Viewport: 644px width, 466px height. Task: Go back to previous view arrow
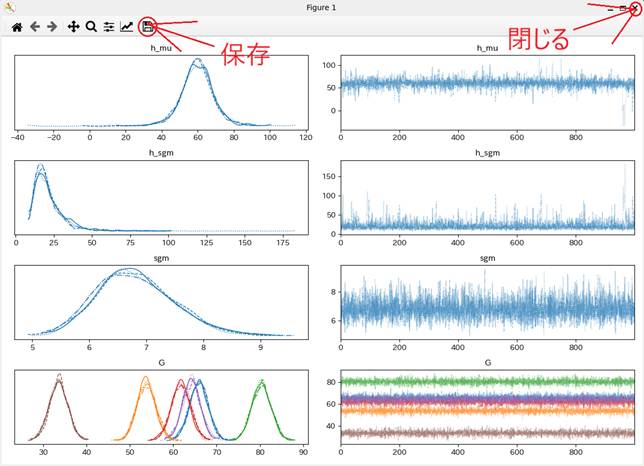[34, 28]
